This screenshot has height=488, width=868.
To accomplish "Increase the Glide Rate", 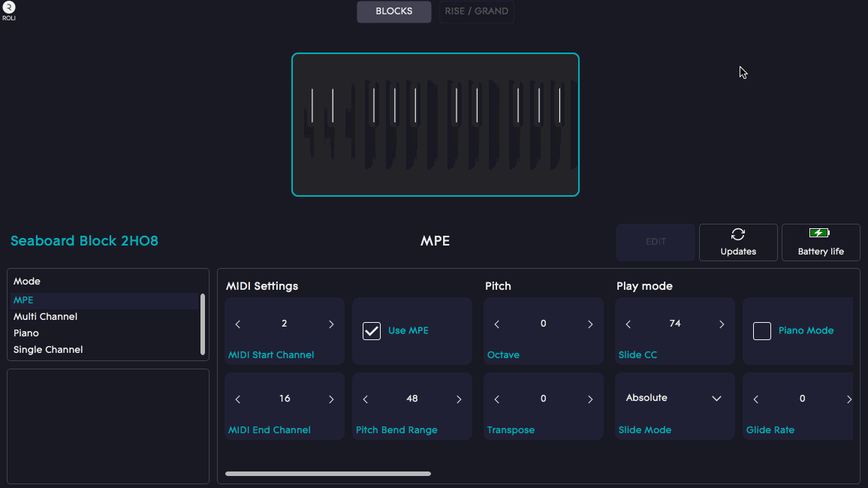I will tap(849, 399).
